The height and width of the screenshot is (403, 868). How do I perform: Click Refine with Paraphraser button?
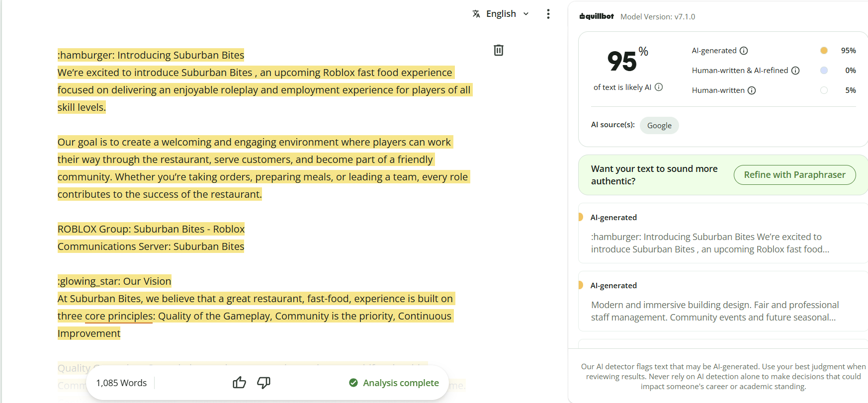[794, 175]
